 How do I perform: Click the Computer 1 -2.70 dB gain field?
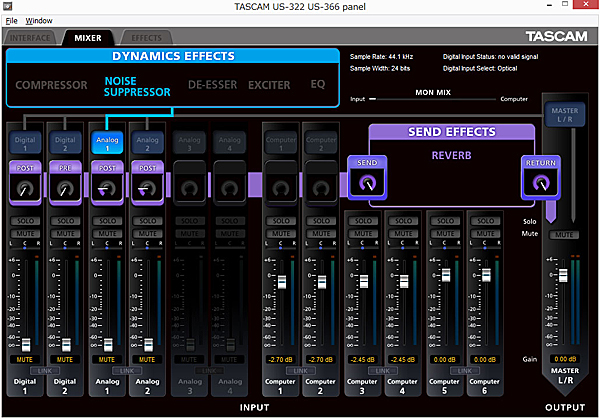280,359
